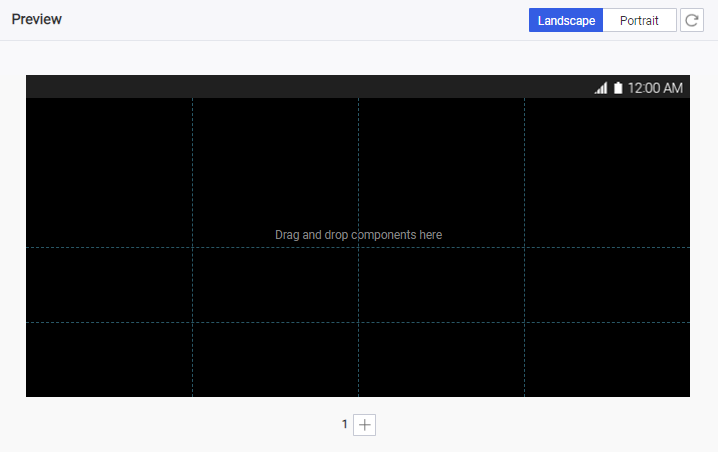Click the Preview panel heading
Viewport: 724px width, 452px height.
(x=37, y=19)
